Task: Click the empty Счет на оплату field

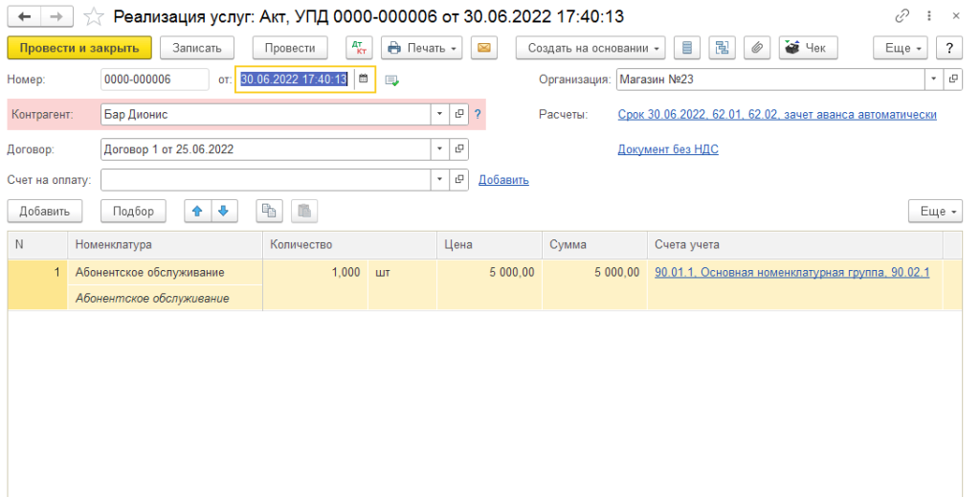Action: coord(266,179)
